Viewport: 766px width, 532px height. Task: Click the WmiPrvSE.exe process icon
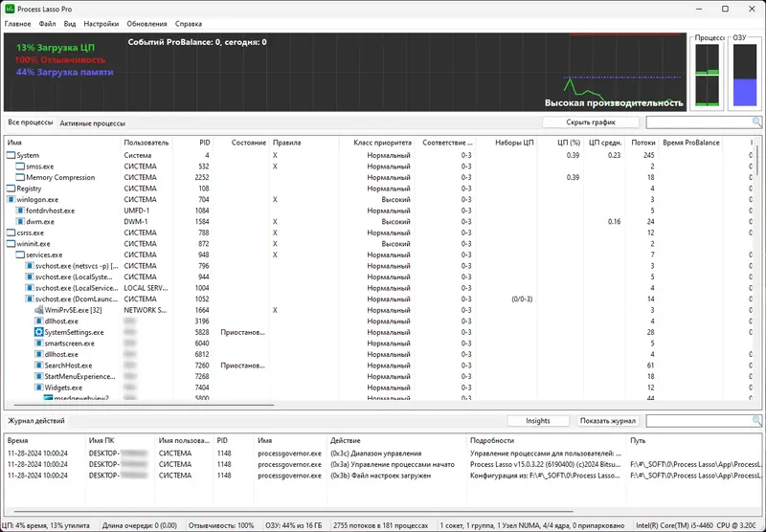click(x=39, y=310)
